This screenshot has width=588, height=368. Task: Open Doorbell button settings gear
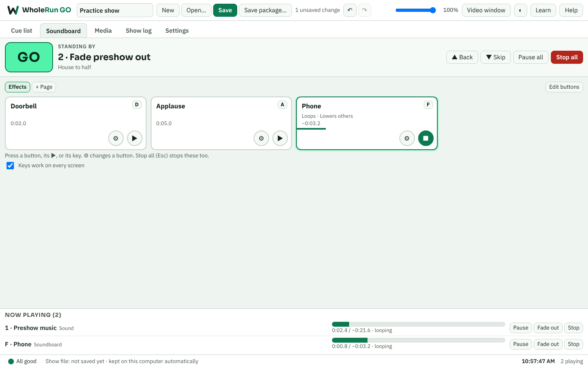click(116, 138)
